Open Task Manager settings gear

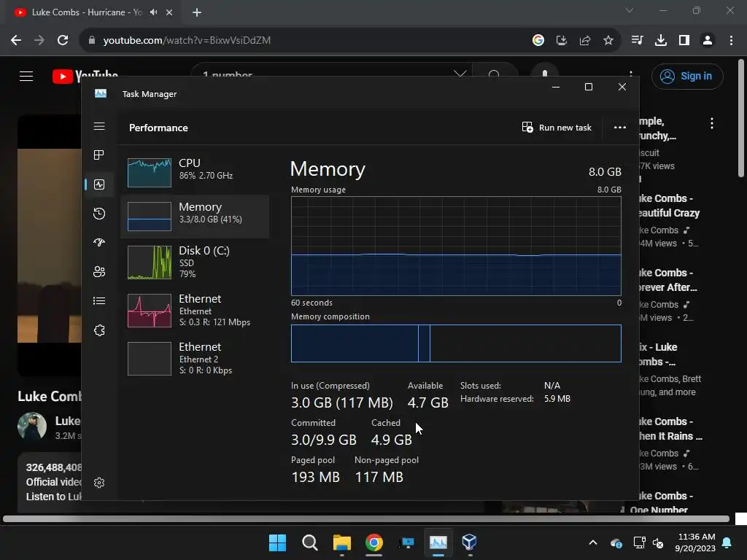tap(99, 483)
